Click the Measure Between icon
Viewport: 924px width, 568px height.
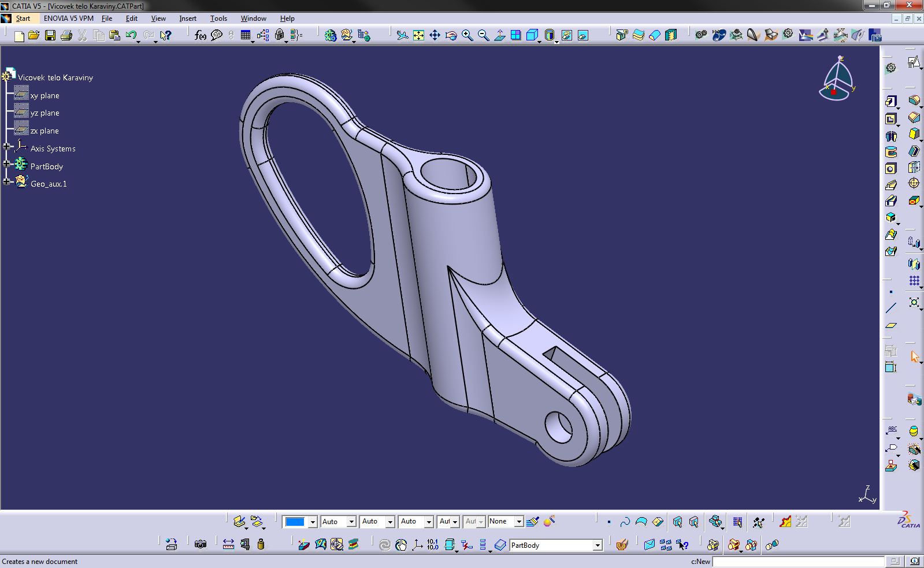(x=229, y=544)
